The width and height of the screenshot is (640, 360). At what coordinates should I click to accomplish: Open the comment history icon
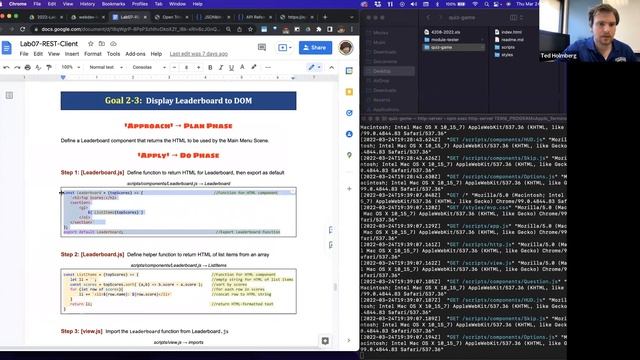(x=262, y=48)
